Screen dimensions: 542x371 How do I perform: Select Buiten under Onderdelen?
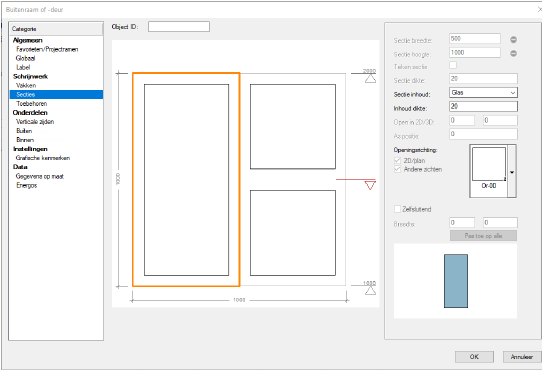coord(24,131)
